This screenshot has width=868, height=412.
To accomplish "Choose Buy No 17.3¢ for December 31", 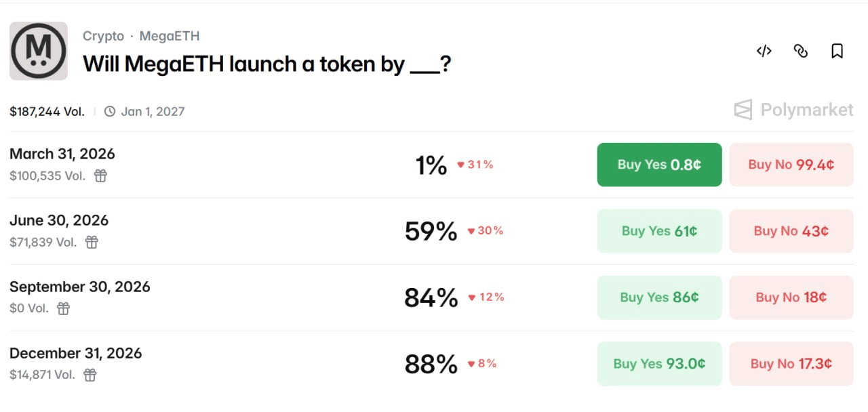I will tap(791, 364).
